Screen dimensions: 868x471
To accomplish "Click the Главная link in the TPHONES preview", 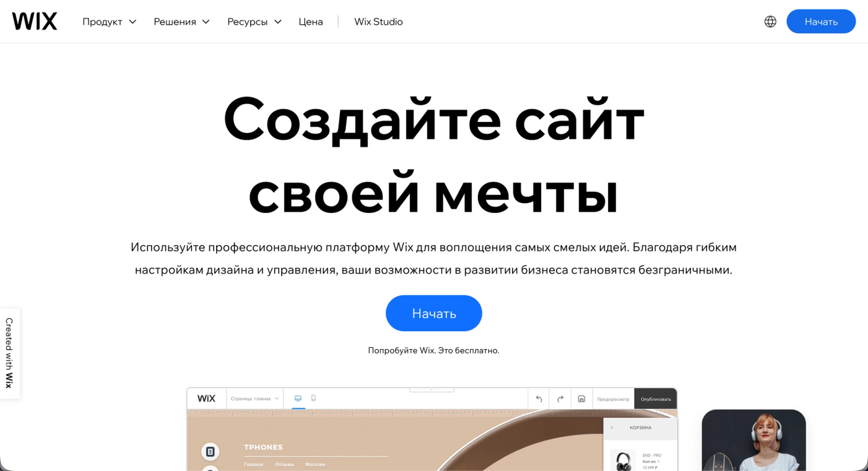I will tap(253, 464).
